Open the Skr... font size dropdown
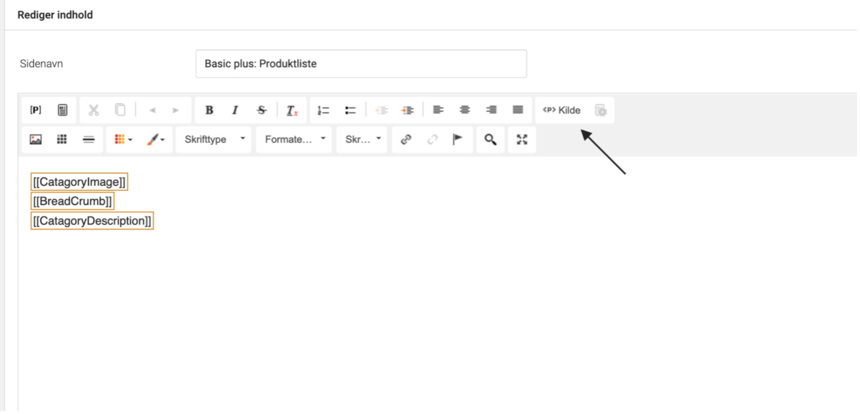This screenshot has width=860, height=414. [363, 140]
